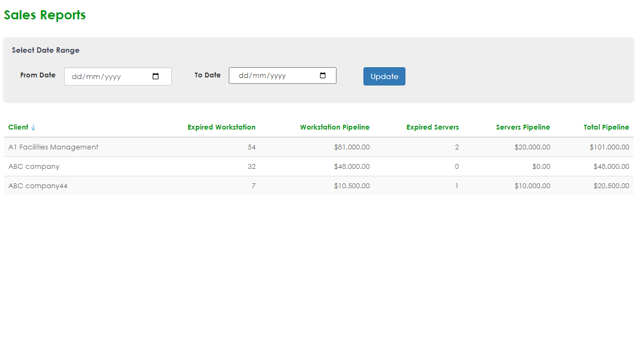This screenshot has height=364, width=638.
Task: Select the ABC company client name
Action: (x=34, y=166)
